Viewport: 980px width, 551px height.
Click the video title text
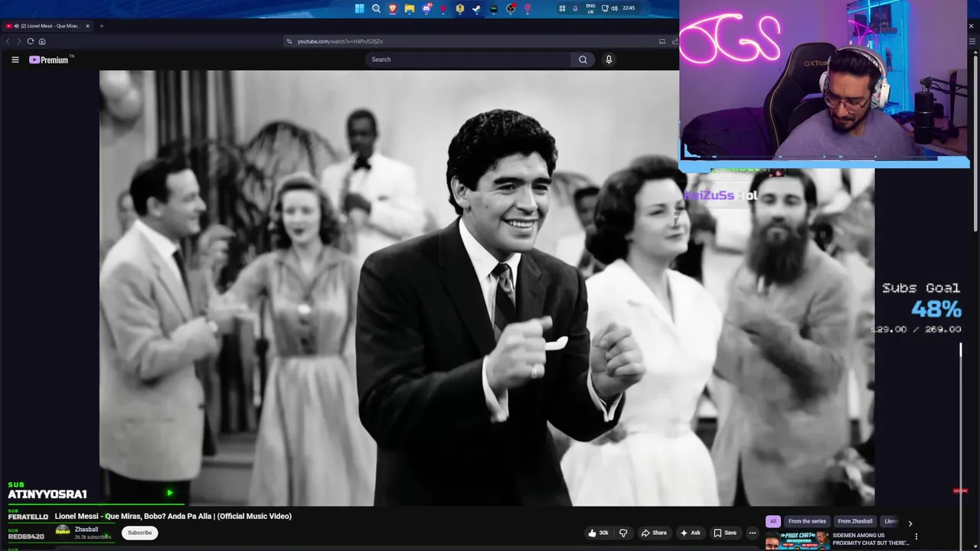173,516
